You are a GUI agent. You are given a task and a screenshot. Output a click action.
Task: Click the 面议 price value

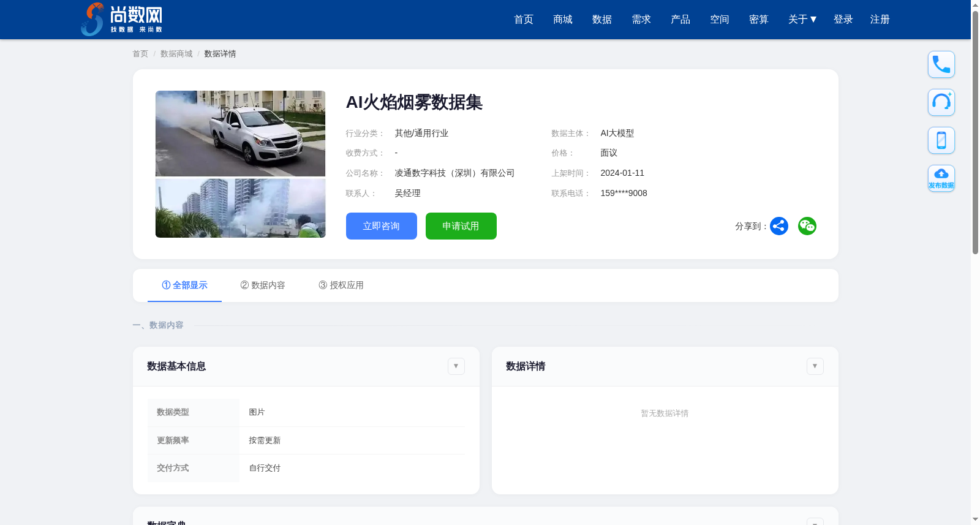609,153
